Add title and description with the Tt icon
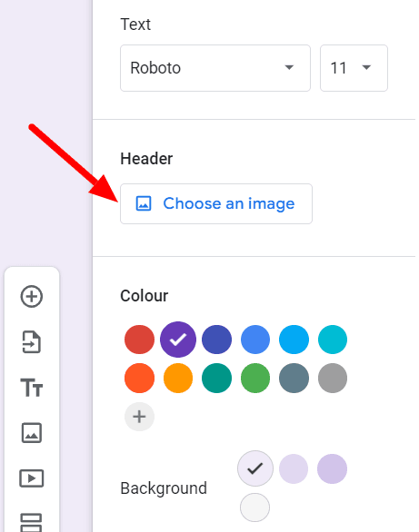The image size is (419, 532). click(32, 388)
